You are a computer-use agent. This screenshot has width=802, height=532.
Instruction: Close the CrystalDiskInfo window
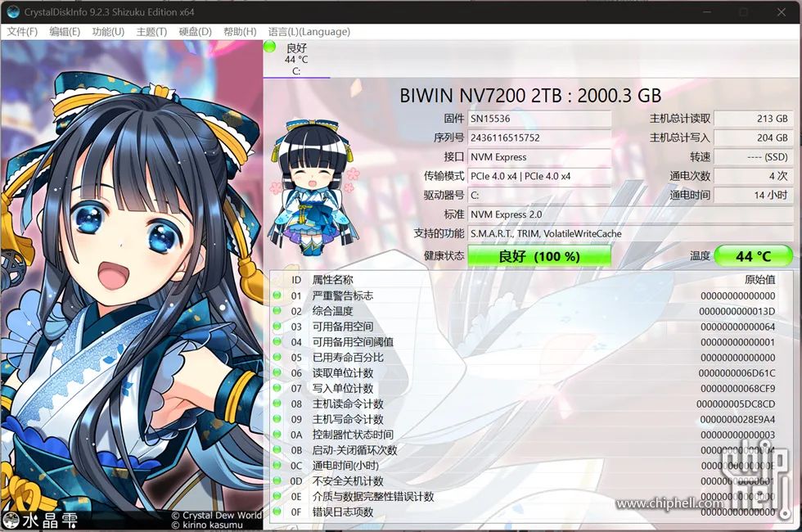[x=782, y=11]
